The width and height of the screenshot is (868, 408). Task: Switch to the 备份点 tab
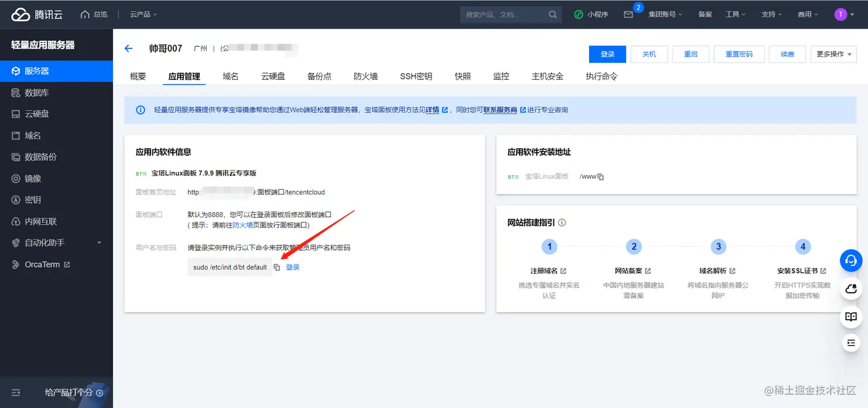pos(319,76)
